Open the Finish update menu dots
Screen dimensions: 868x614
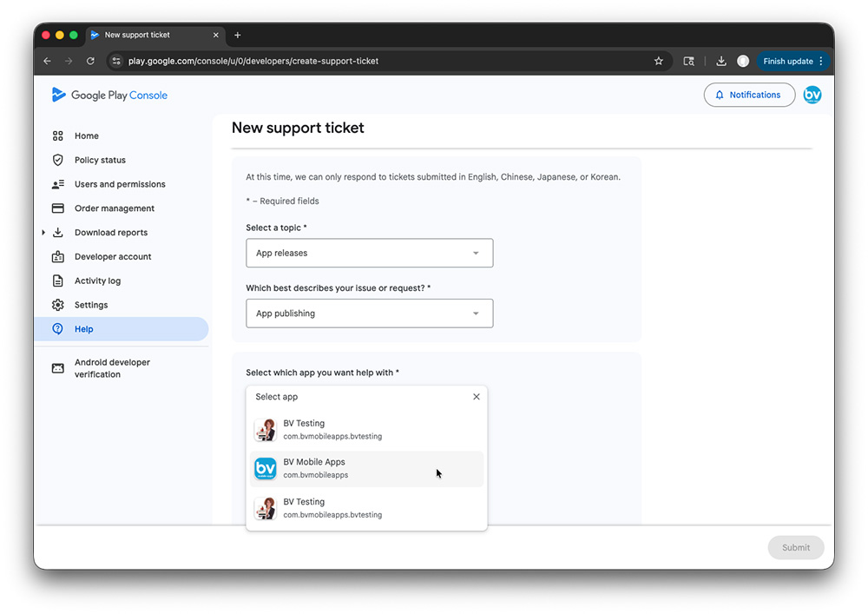tap(821, 61)
